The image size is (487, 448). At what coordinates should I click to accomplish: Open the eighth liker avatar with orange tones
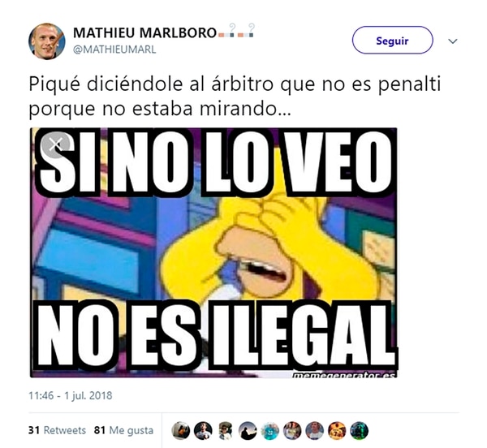pos(337,431)
